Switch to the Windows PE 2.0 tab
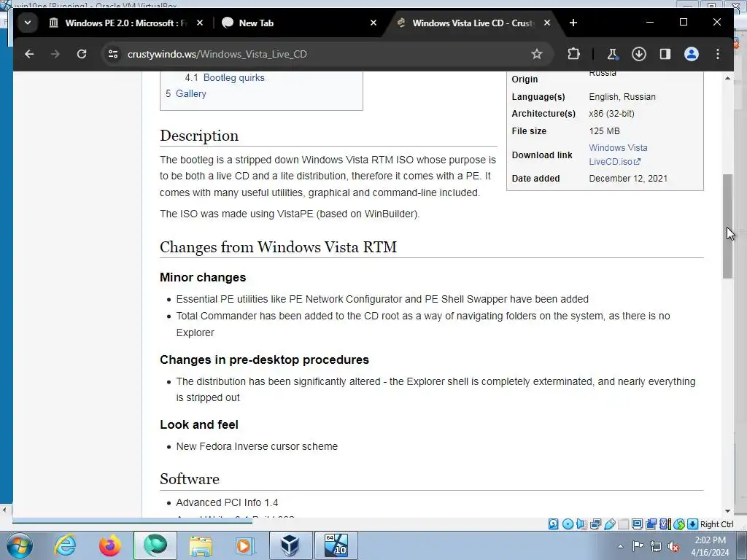Screen dimensions: 747x560 (125, 23)
